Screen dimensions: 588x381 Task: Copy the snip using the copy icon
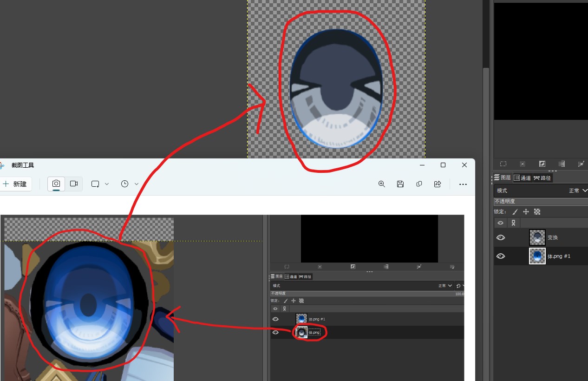pyautogui.click(x=419, y=184)
